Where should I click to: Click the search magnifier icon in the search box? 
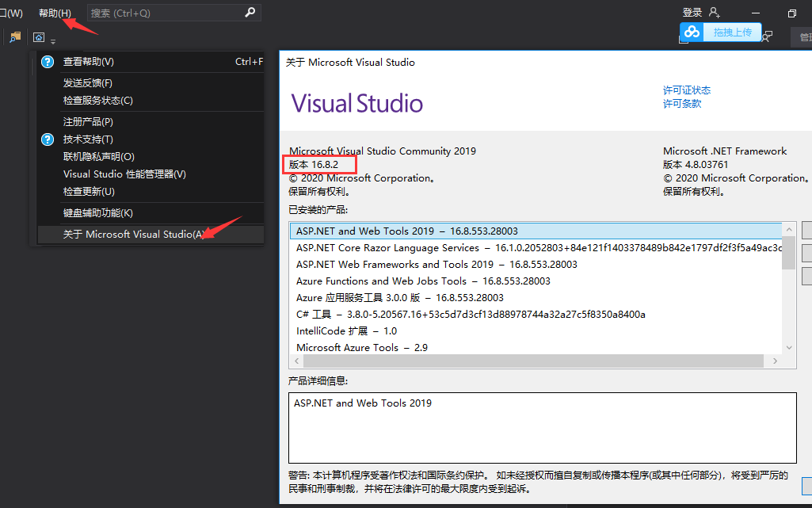(x=250, y=13)
